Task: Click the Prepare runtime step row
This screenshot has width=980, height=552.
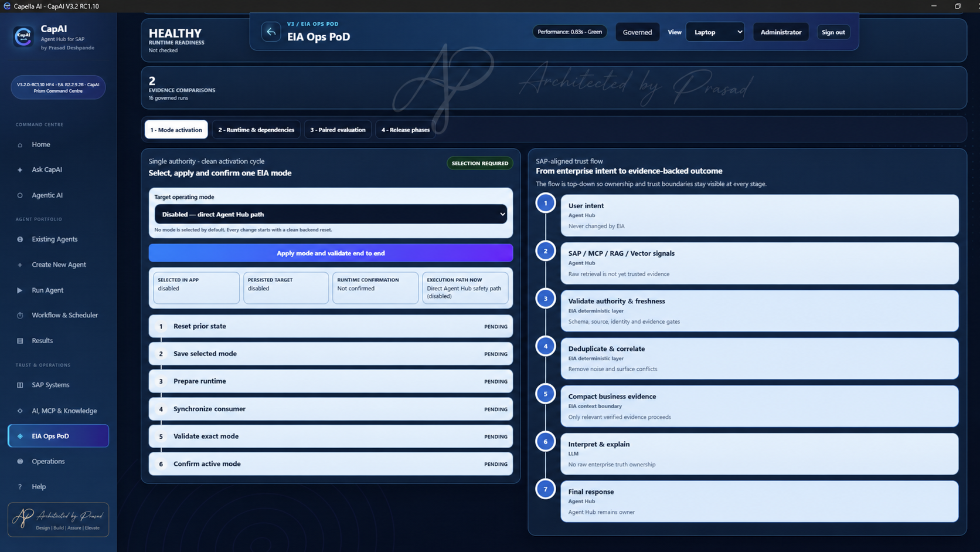Action: (331, 381)
